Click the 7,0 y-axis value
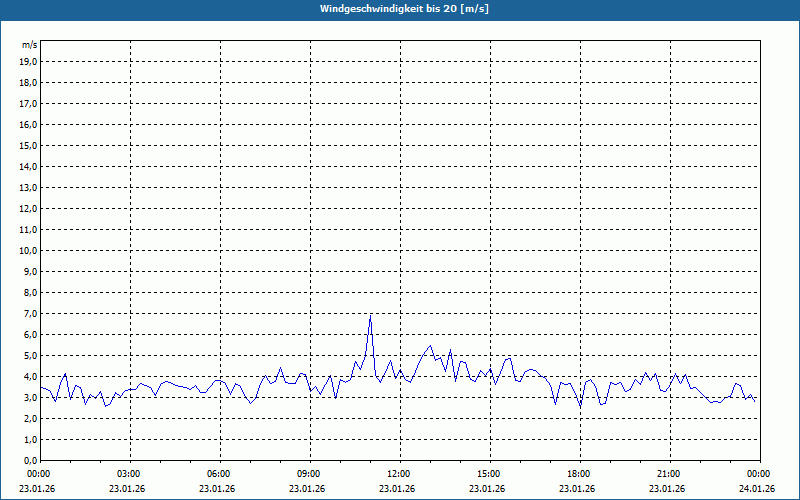Screen dimensions: 800x500 tap(31, 313)
